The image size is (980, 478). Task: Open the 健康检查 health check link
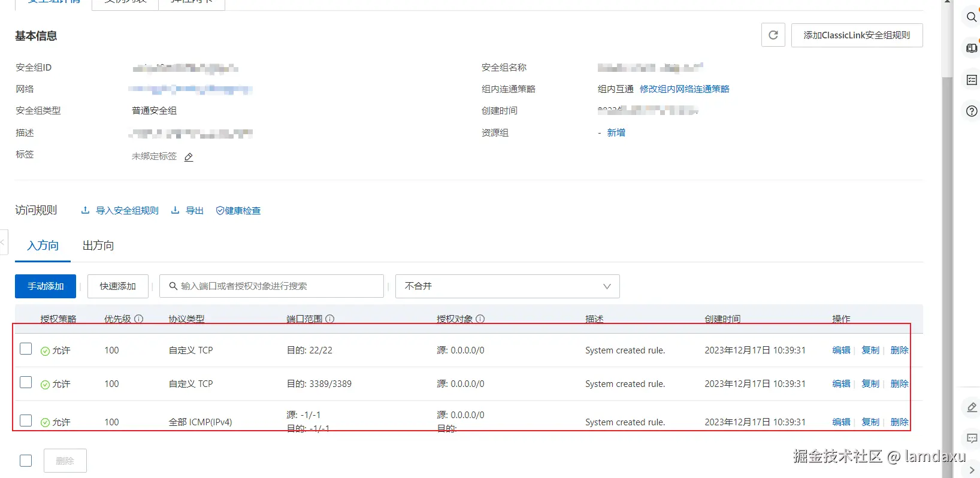(x=243, y=210)
